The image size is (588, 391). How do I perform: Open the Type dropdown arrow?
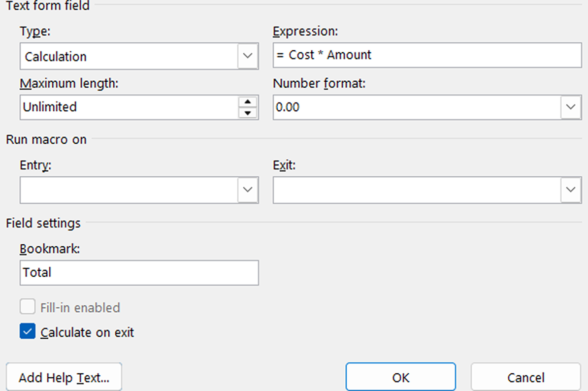[248, 57]
